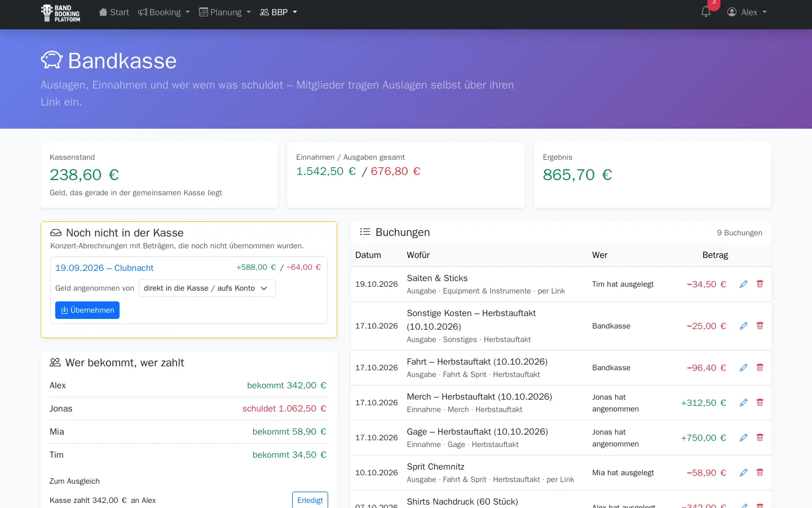Go to the Start page

[114, 12]
